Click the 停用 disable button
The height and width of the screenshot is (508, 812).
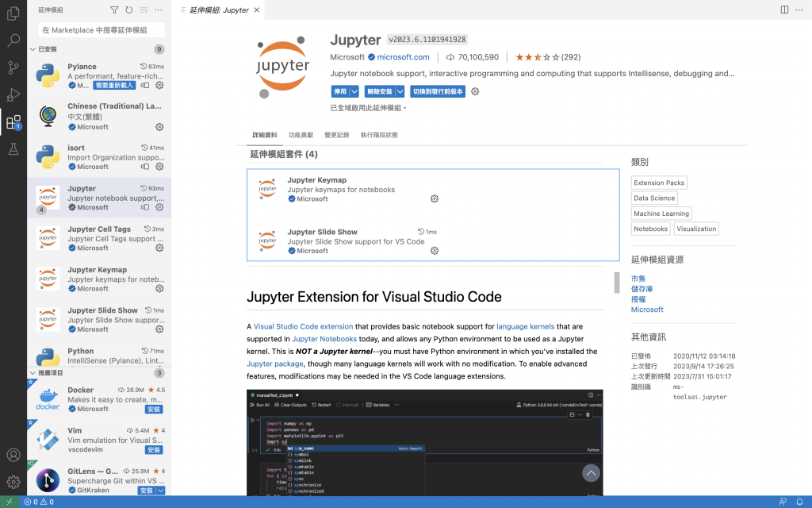(x=340, y=91)
